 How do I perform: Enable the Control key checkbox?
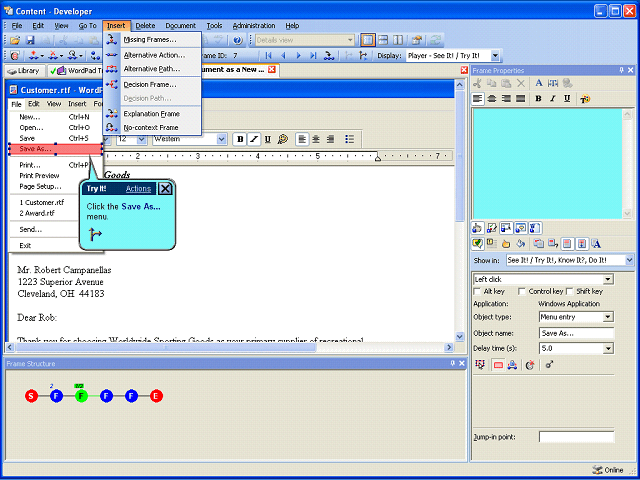pos(521,291)
